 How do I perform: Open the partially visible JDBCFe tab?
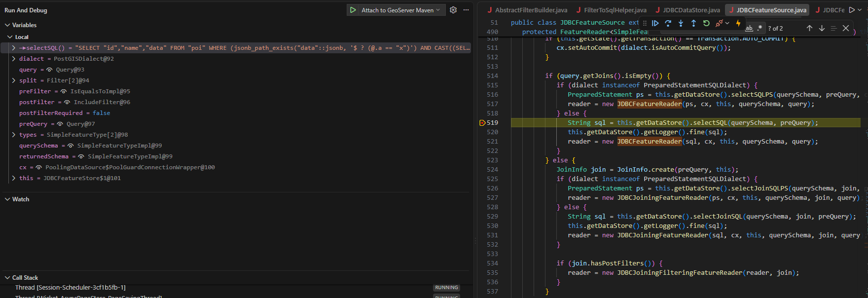pyautogui.click(x=830, y=10)
